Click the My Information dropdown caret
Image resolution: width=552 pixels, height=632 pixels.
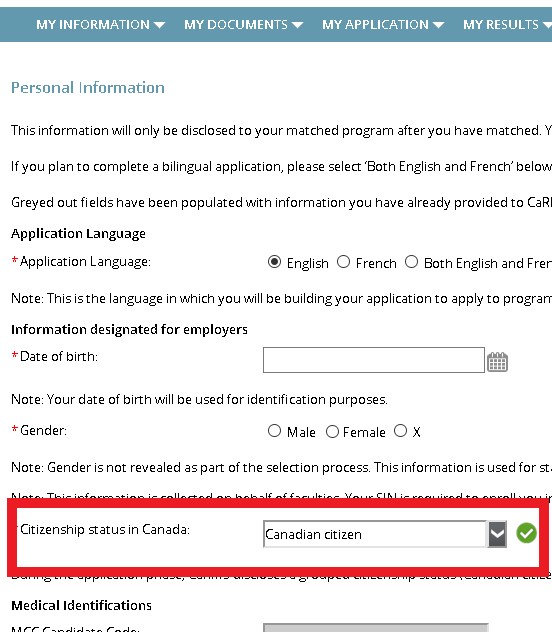159,25
